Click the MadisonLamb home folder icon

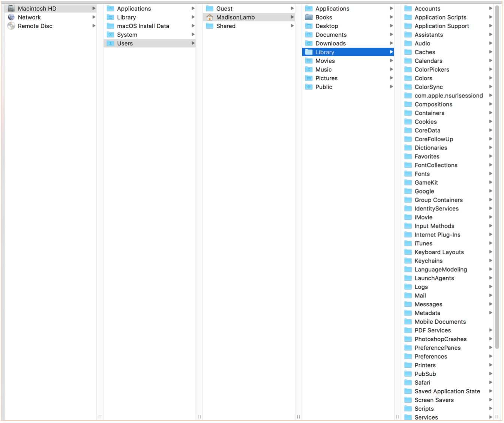click(210, 17)
